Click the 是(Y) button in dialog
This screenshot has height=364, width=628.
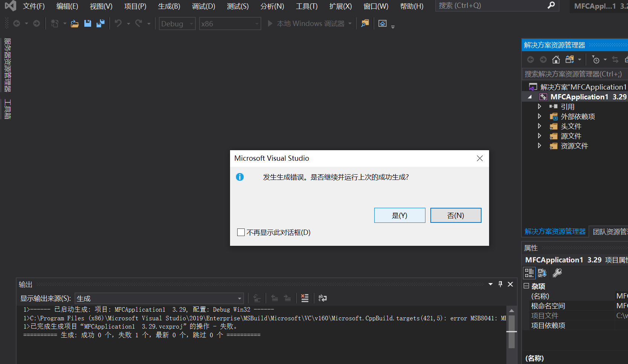(399, 215)
